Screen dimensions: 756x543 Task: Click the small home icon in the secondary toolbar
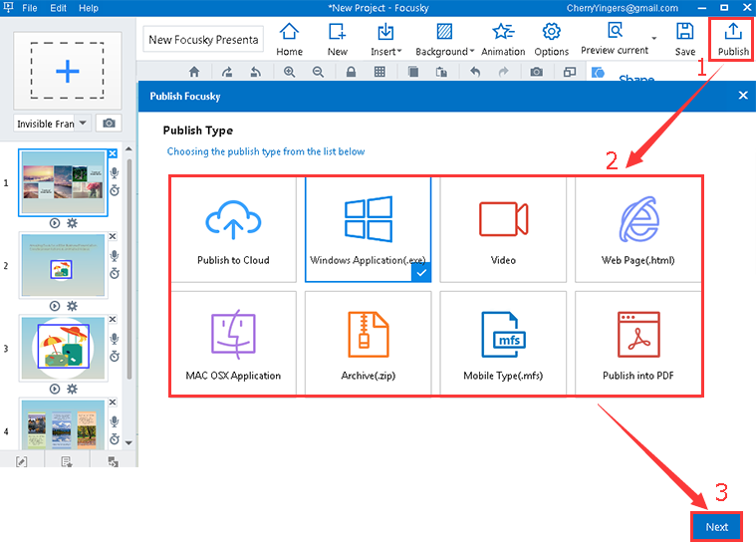(194, 72)
